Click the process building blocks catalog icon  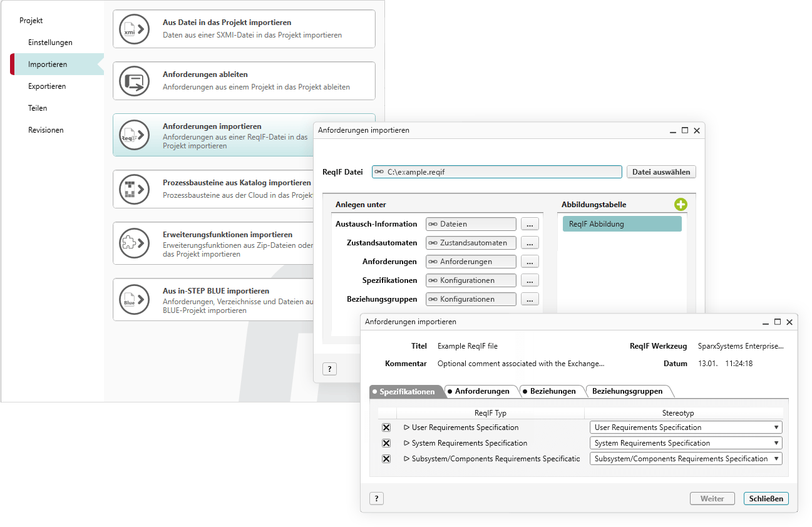coord(135,189)
